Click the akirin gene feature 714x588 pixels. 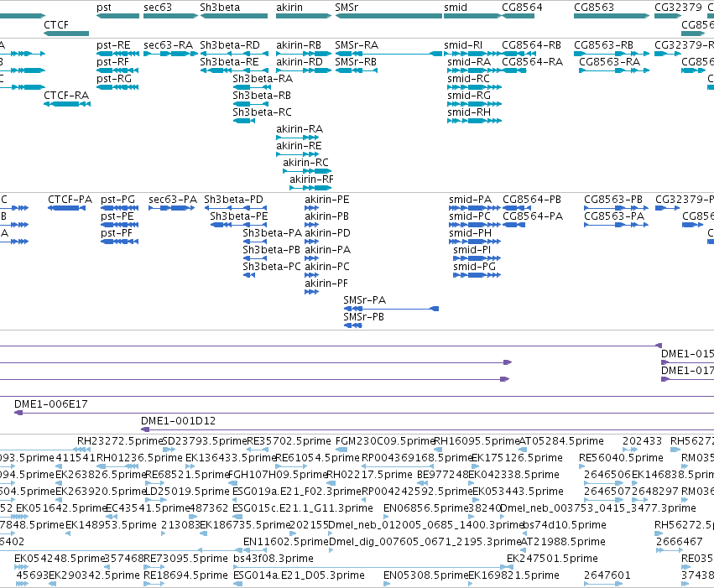pos(304,16)
